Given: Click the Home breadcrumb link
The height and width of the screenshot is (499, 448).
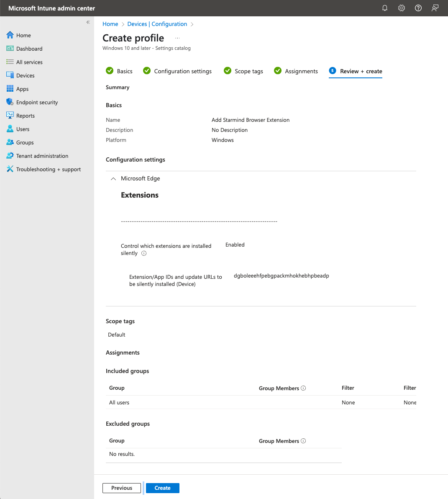Looking at the screenshot, I should coord(110,24).
